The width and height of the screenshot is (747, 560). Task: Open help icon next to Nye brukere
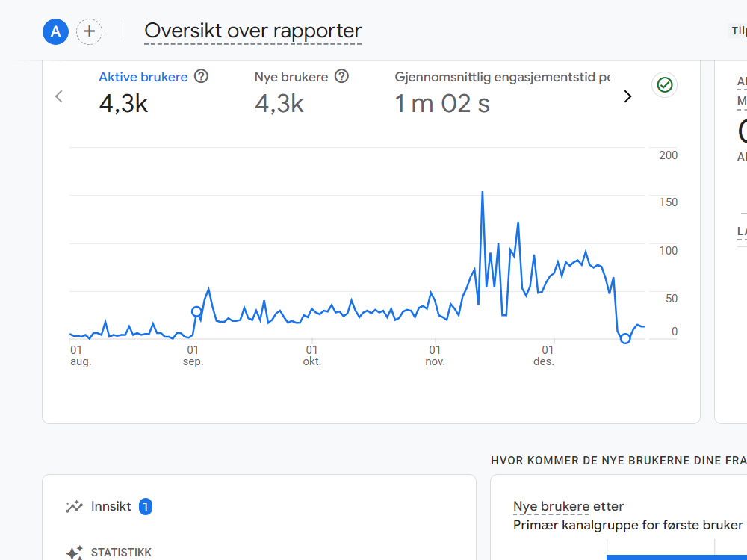(x=341, y=76)
